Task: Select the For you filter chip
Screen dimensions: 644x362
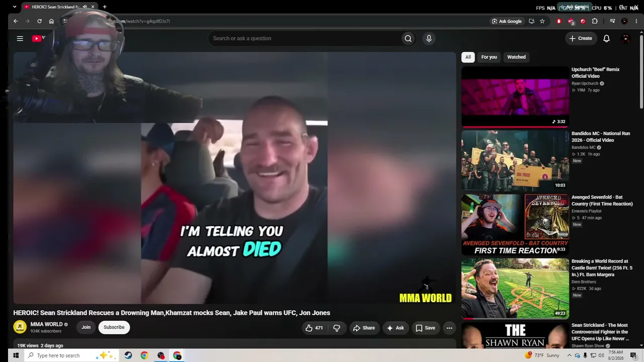Action: coord(489,57)
